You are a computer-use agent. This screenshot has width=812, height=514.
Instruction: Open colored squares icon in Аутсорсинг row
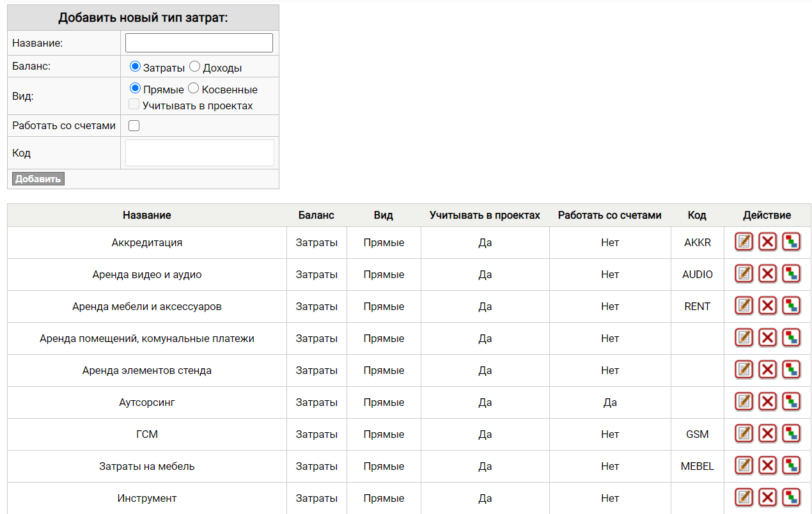(792, 401)
